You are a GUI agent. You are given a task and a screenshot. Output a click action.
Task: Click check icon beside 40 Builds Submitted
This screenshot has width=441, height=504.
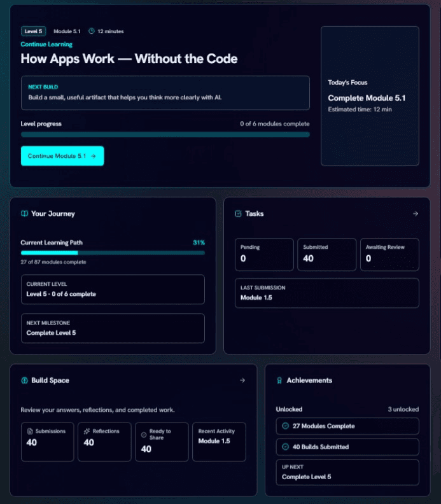285,447
